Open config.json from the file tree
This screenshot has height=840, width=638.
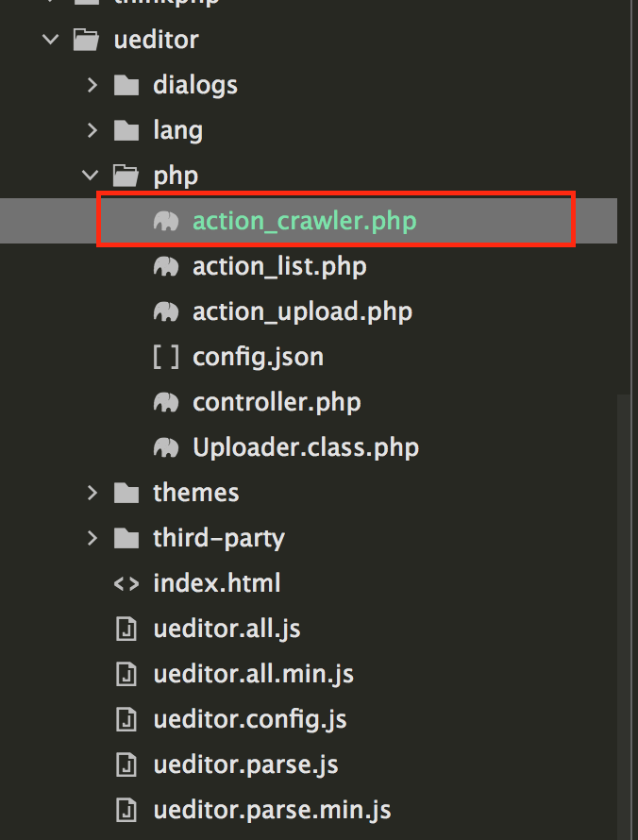(257, 356)
